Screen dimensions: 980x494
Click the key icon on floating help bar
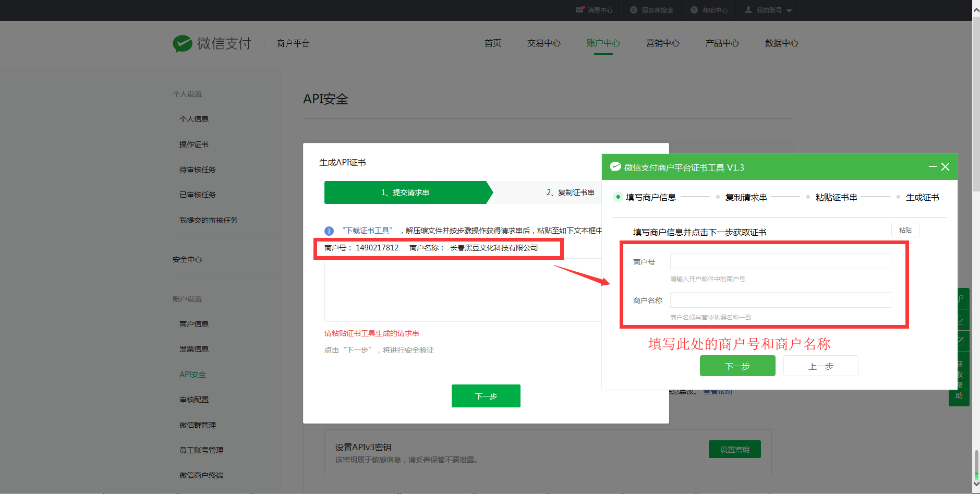[960, 299]
